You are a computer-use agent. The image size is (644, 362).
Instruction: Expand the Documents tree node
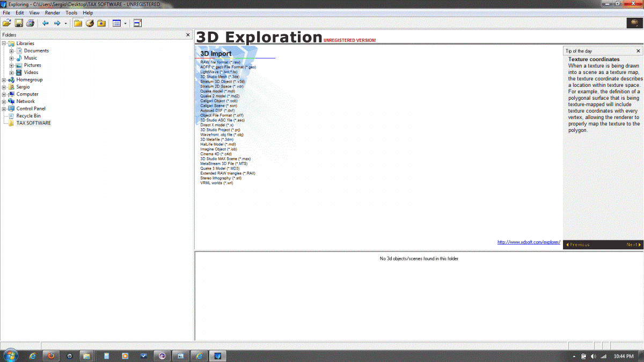[11, 51]
